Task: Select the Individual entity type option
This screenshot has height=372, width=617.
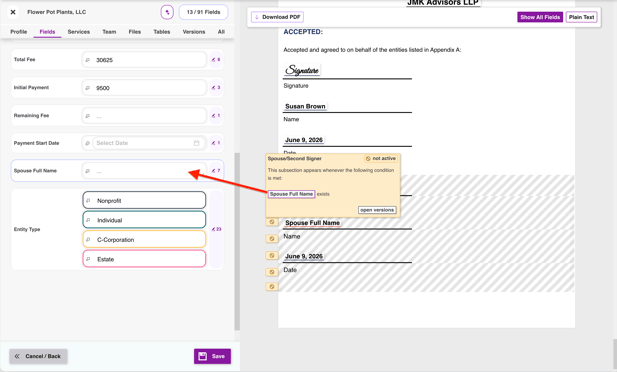Action: (144, 220)
